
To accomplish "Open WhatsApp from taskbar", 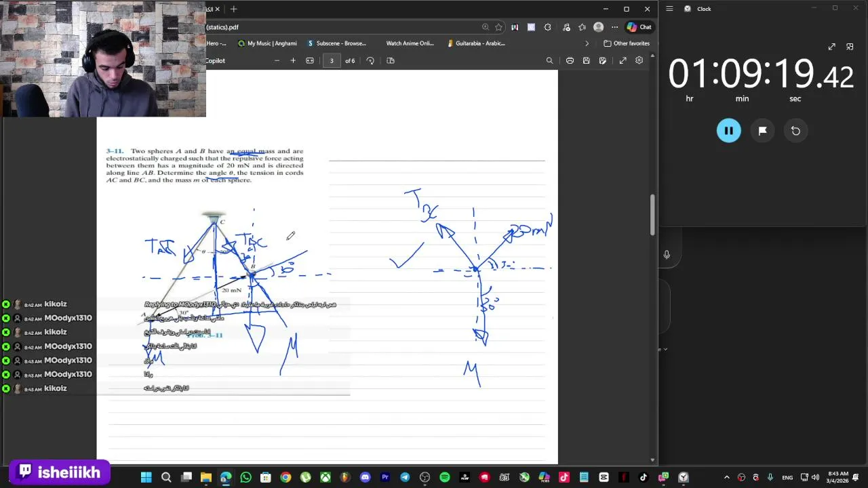I will click(x=245, y=477).
